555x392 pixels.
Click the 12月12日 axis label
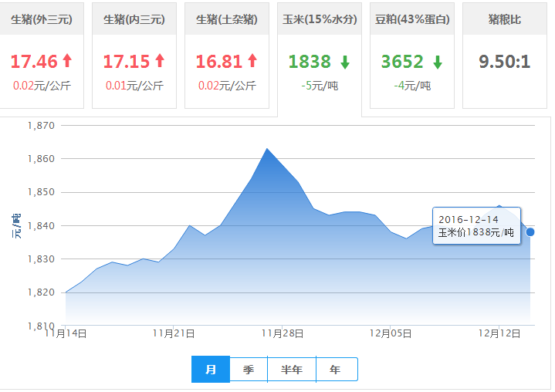pyautogui.click(x=499, y=333)
